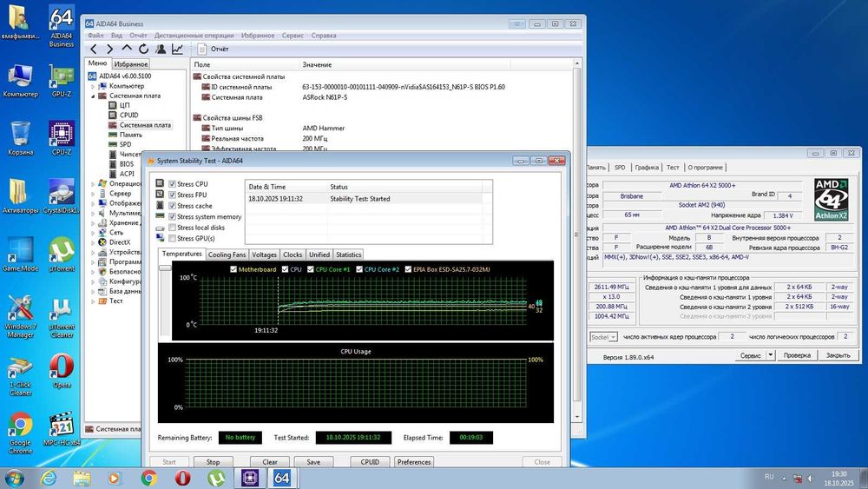Open the CPU-Z desktop shortcut
The height and width of the screenshot is (489, 868).
click(62, 138)
